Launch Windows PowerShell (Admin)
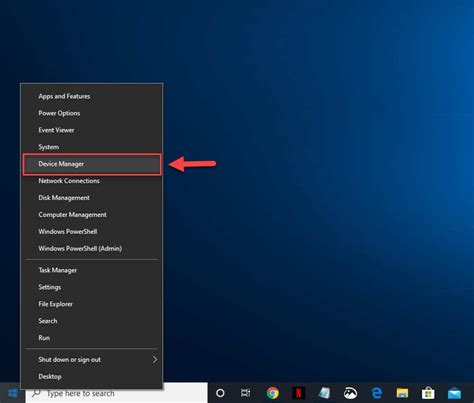This screenshot has height=403, width=474. pyautogui.click(x=92, y=249)
